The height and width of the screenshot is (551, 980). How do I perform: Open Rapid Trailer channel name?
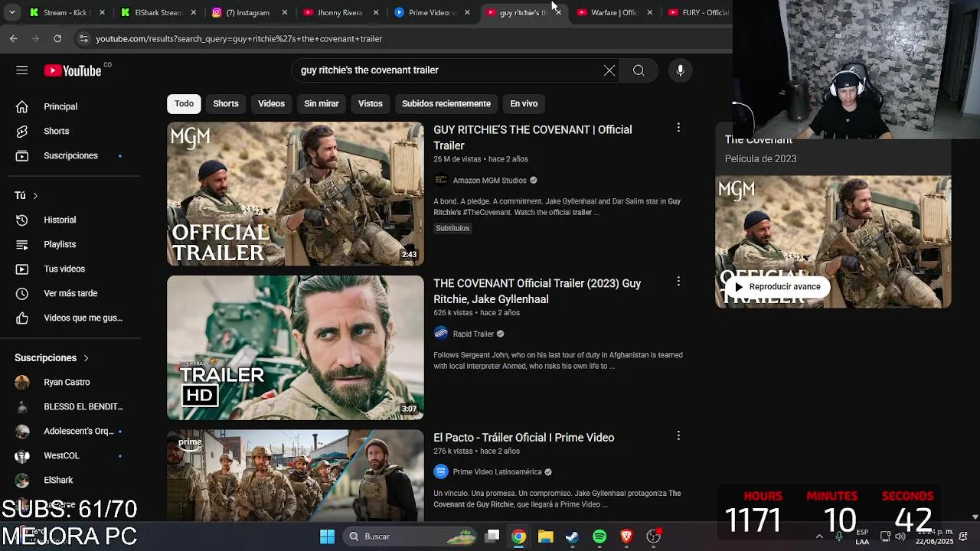[473, 334]
